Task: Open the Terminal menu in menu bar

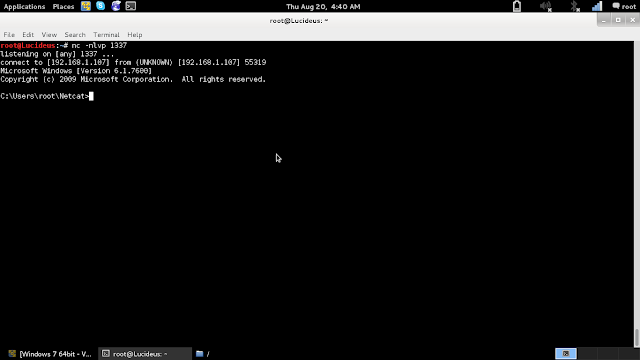Action: point(106,35)
